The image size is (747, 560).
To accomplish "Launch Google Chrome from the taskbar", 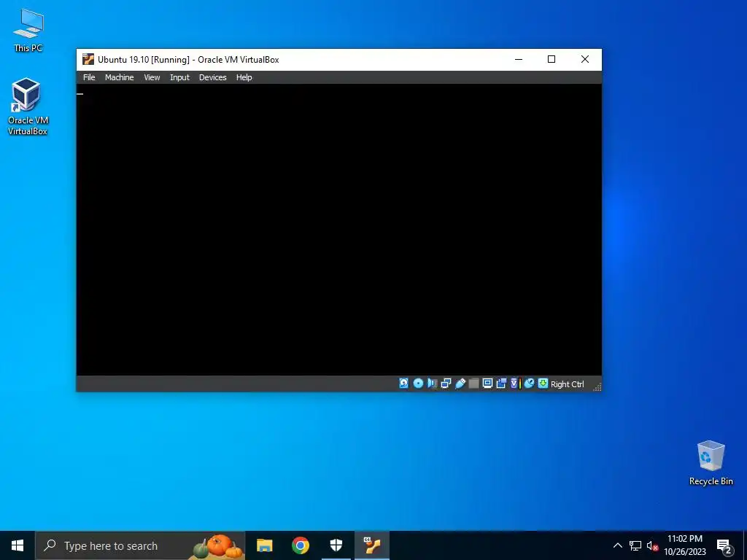I will 300,545.
